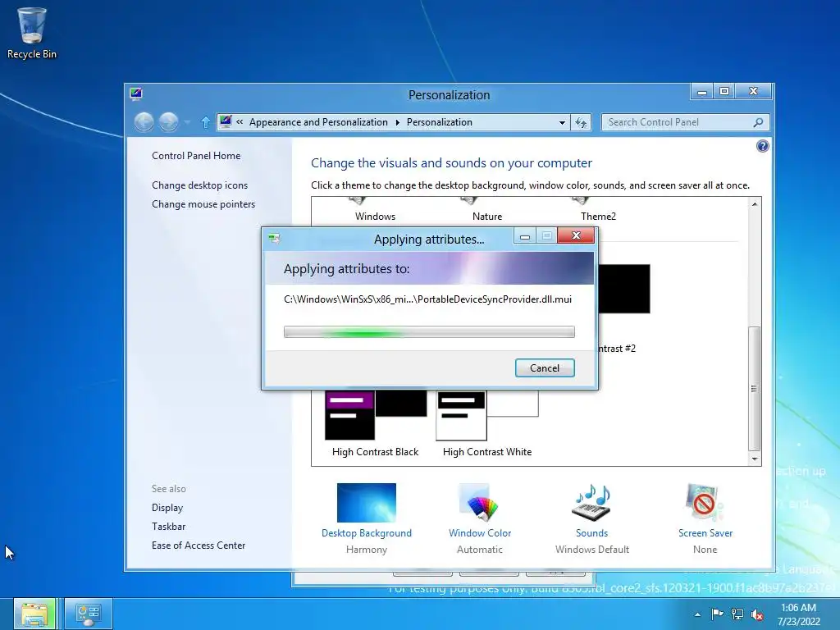Open Screen Saver icon
840x630 pixels.
point(705,503)
